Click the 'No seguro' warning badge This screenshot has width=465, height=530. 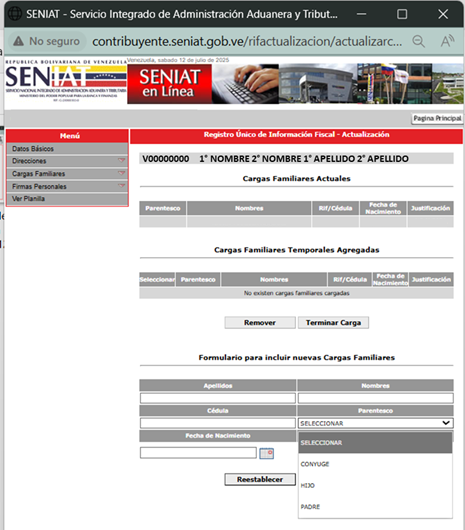click(47, 41)
